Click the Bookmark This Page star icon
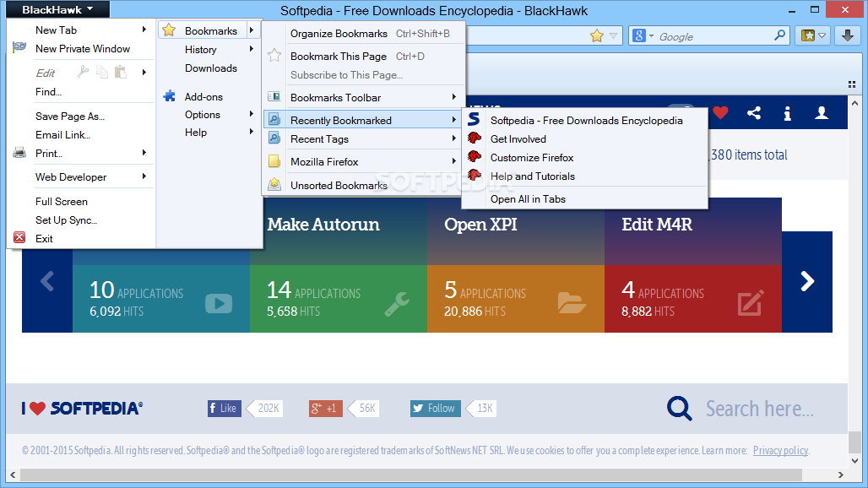Viewport: 868px width, 488px height. pos(274,56)
